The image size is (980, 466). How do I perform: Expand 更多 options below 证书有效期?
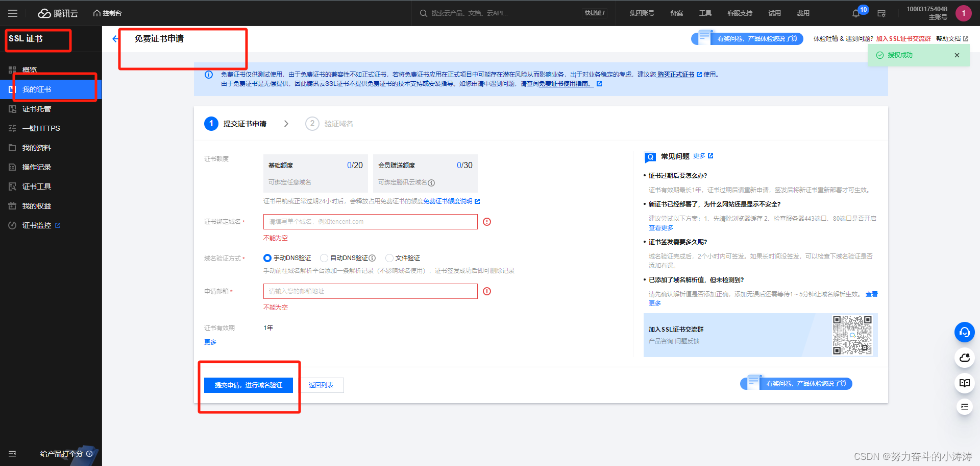(x=210, y=342)
